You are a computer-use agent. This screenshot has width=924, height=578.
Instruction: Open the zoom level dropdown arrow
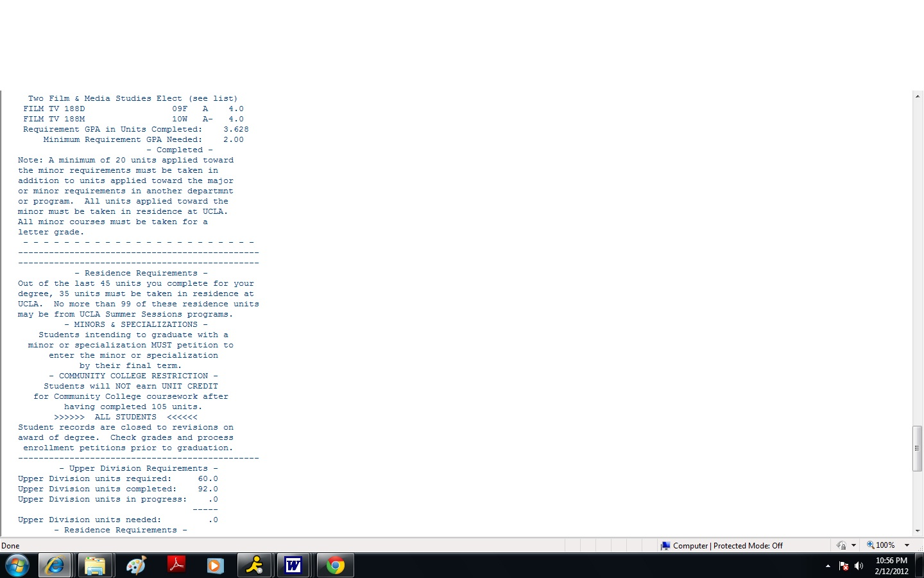pyautogui.click(x=907, y=545)
